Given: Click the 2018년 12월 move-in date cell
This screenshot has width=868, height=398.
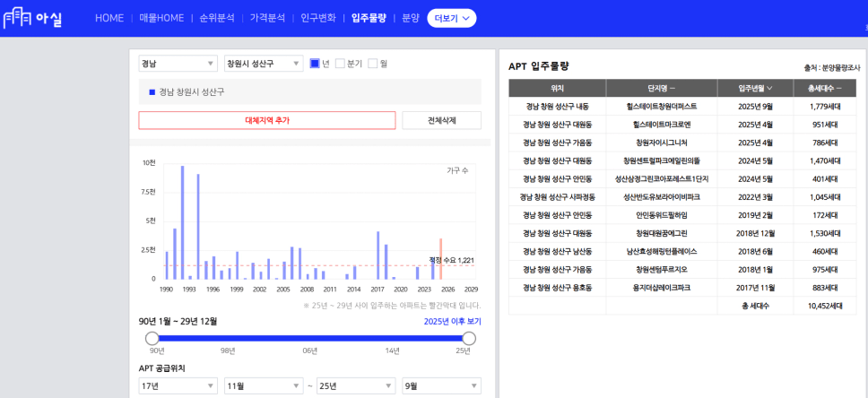Looking at the screenshot, I should (x=755, y=234).
